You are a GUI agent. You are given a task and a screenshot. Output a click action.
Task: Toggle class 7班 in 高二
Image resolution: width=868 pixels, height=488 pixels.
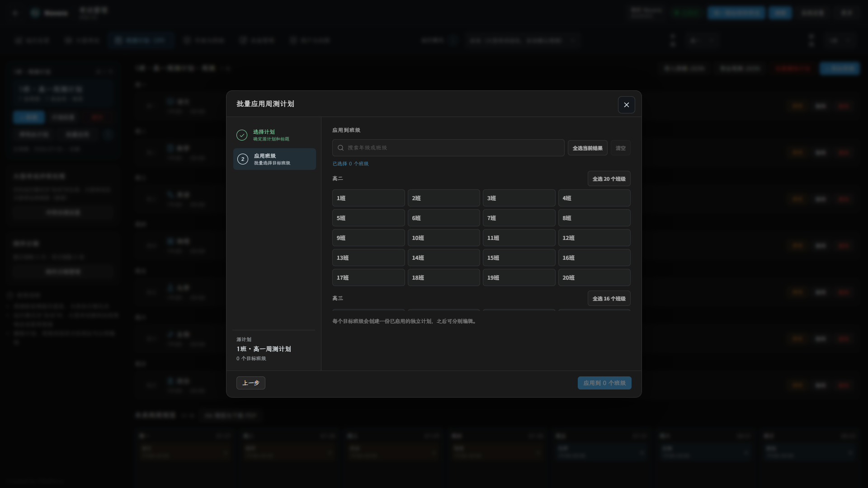tap(519, 218)
